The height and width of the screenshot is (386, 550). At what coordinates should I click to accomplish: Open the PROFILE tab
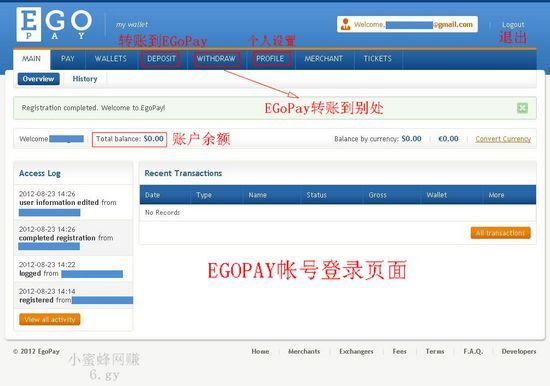coord(270,59)
